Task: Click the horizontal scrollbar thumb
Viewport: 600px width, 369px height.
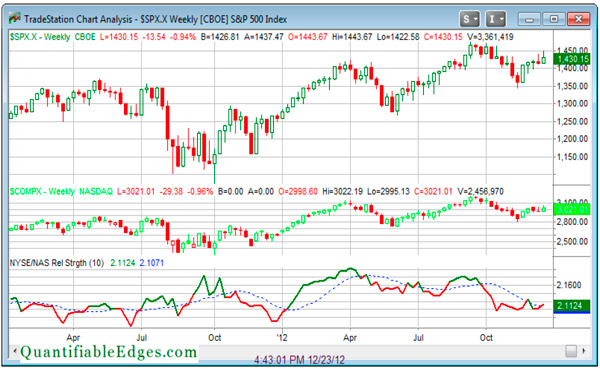Action: (x=571, y=351)
